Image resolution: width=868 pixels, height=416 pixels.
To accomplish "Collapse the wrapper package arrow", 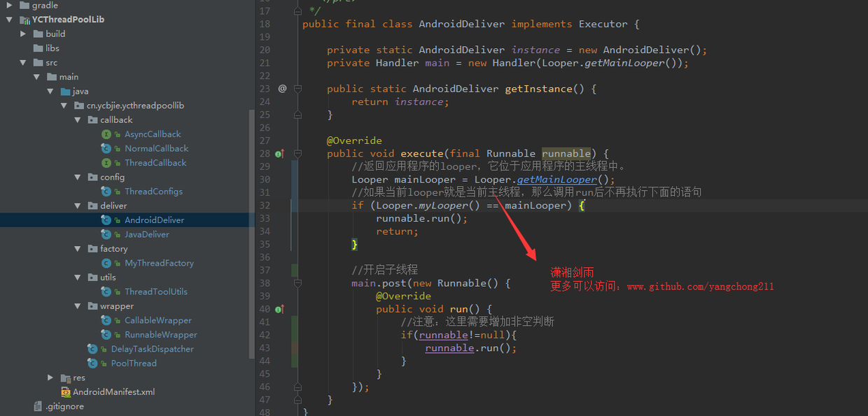I will (x=78, y=306).
